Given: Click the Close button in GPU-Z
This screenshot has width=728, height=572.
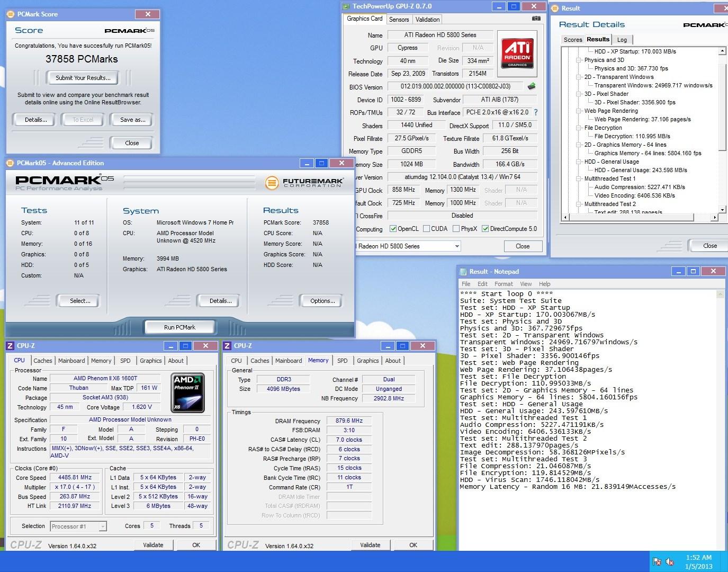Looking at the screenshot, I should (523, 246).
